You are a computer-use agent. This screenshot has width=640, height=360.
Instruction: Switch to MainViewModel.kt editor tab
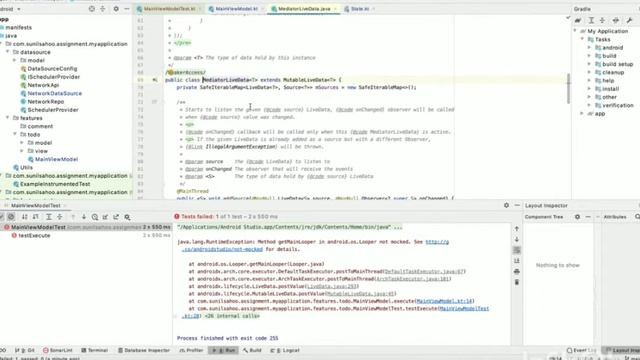click(235, 9)
